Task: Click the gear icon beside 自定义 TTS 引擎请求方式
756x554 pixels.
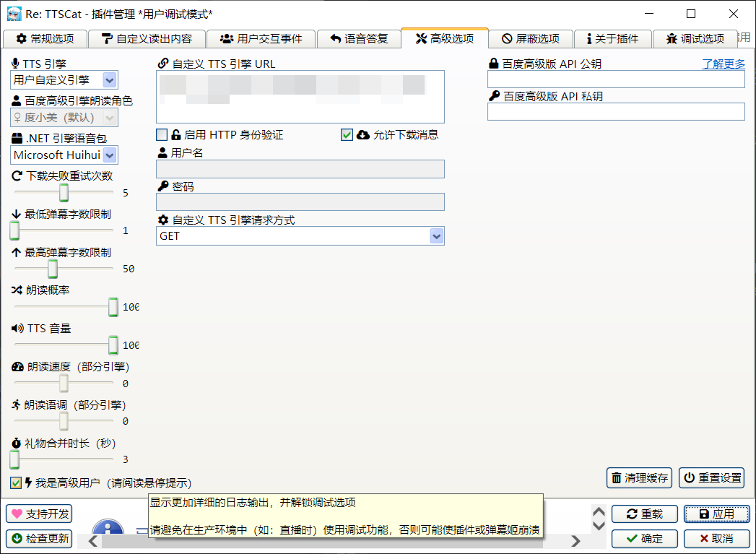Action: tap(163, 220)
